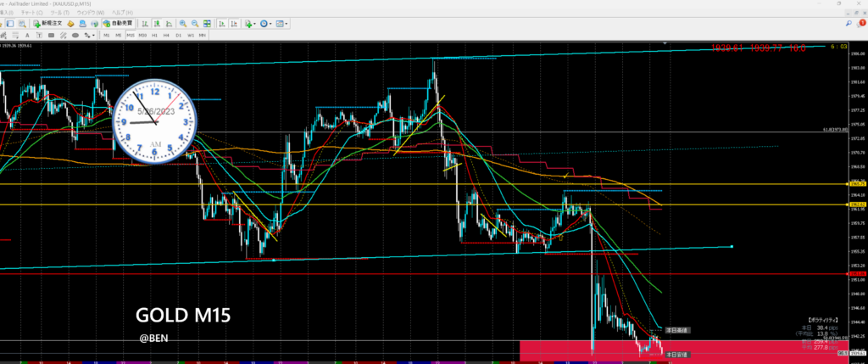Zoom out of the chart
Screen dimensions: 868x364
pyautogui.click(x=195, y=24)
